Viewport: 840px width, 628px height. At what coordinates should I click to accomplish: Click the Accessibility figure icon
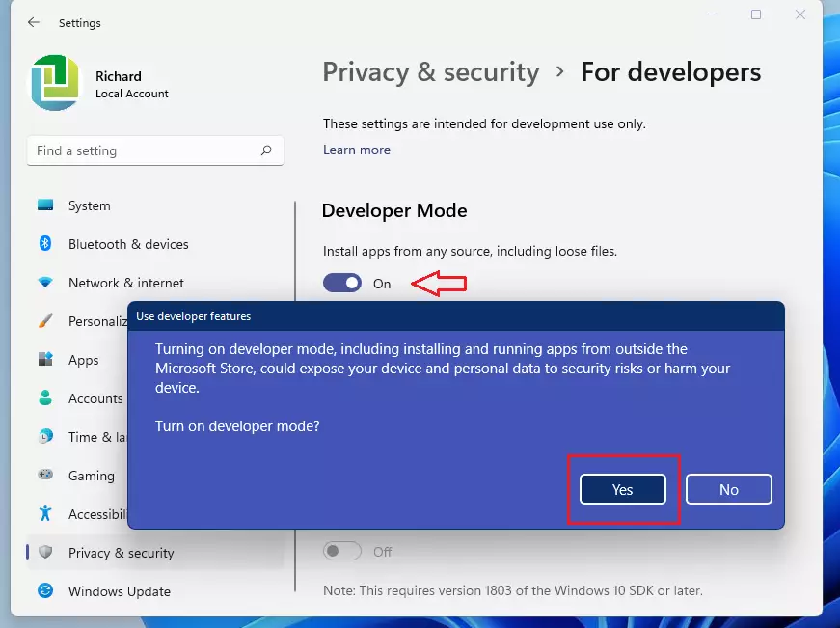click(x=45, y=513)
